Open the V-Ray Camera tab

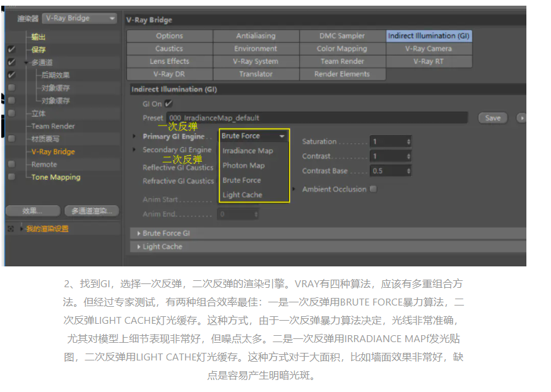(x=429, y=49)
